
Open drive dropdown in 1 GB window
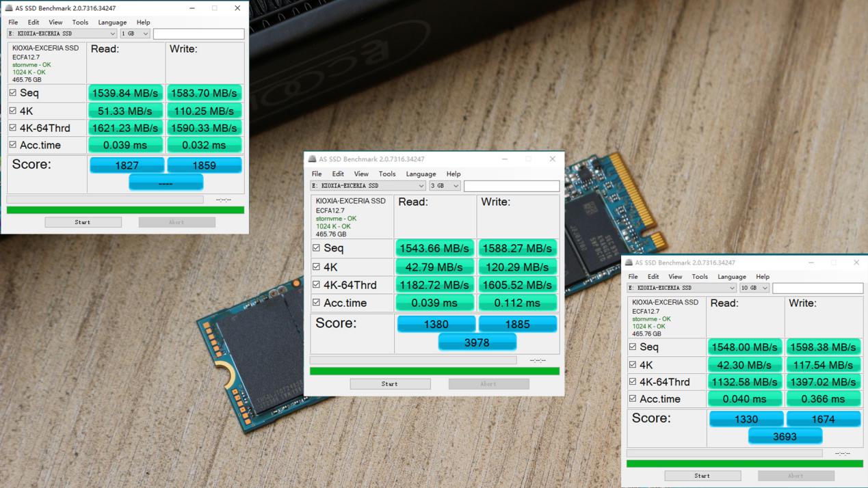[x=62, y=33]
